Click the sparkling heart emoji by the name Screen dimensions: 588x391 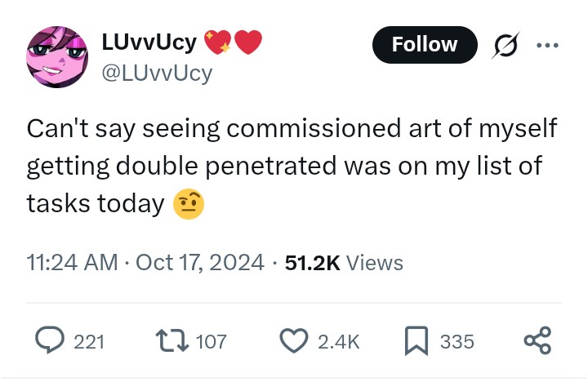pyautogui.click(x=218, y=42)
